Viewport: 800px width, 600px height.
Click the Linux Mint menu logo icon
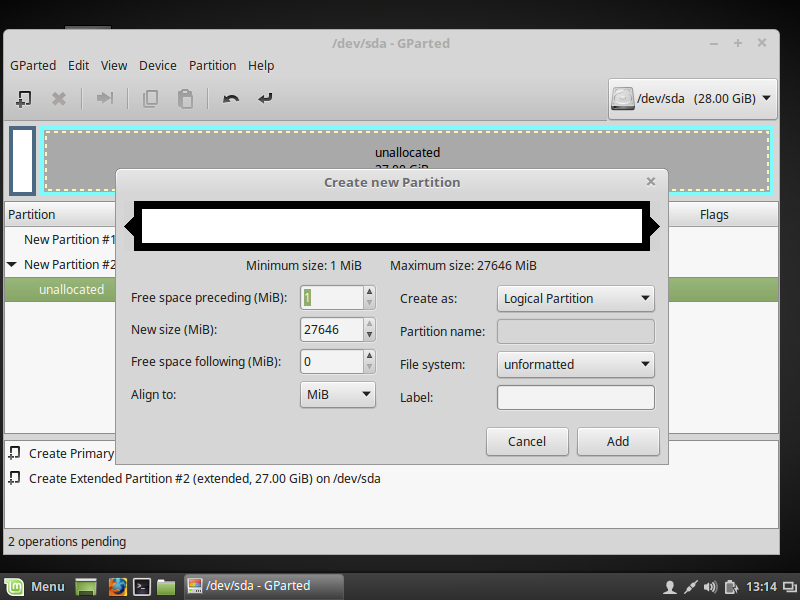click(x=14, y=587)
